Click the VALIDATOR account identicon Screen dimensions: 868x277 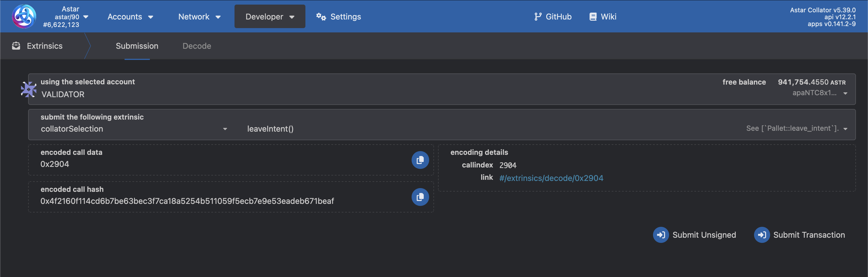[29, 89]
